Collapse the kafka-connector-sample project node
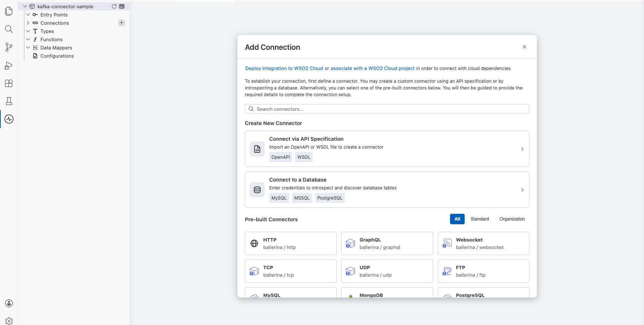644x325 pixels. [25, 6]
